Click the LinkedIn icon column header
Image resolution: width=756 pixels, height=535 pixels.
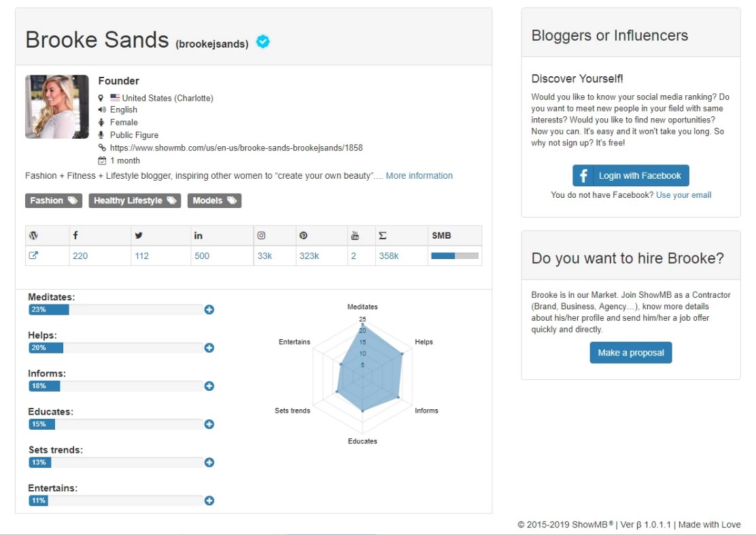pos(199,235)
